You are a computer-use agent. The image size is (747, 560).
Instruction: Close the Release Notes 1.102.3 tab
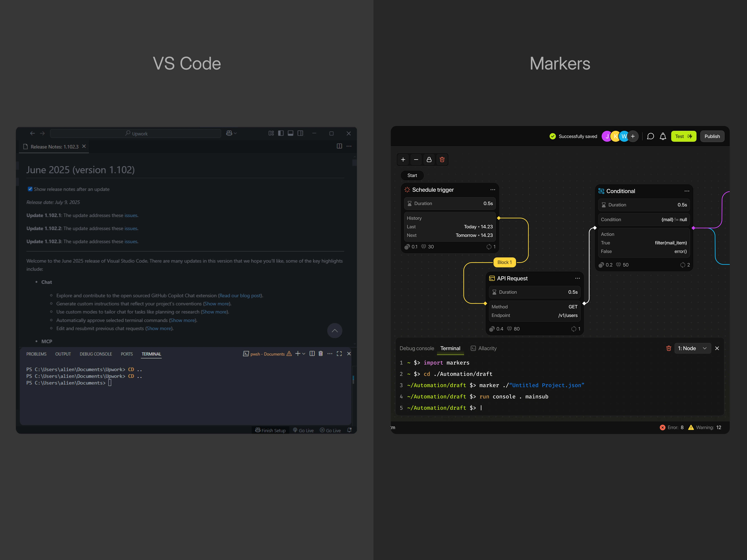84,146
